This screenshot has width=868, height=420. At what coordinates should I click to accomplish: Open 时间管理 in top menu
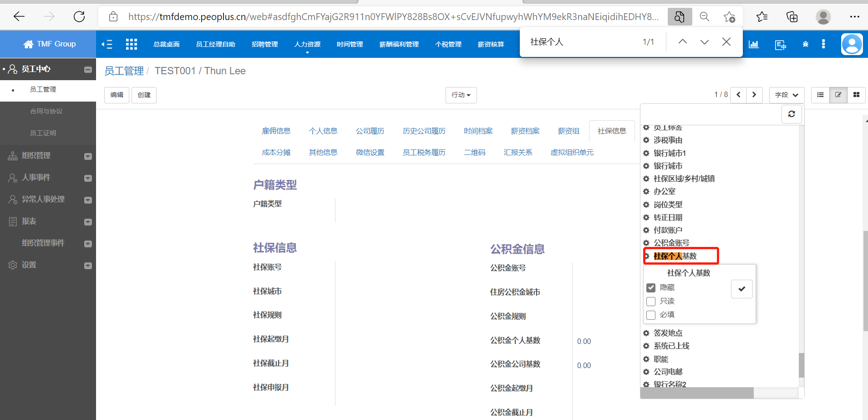350,44
